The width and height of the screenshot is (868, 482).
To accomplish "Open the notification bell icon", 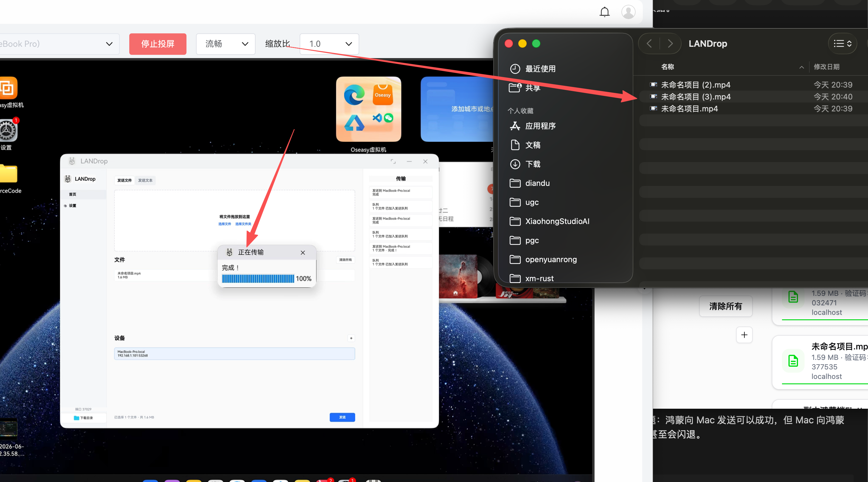I will pos(604,12).
